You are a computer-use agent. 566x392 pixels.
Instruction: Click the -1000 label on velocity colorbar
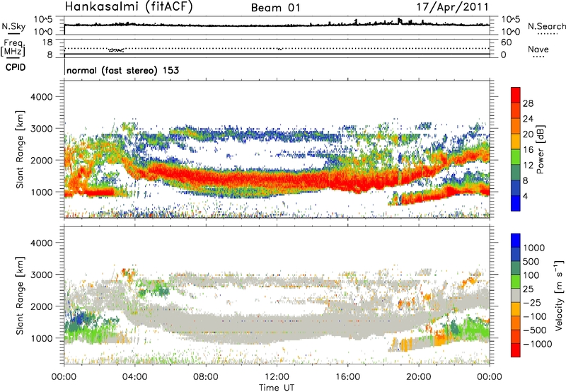tap(538, 344)
